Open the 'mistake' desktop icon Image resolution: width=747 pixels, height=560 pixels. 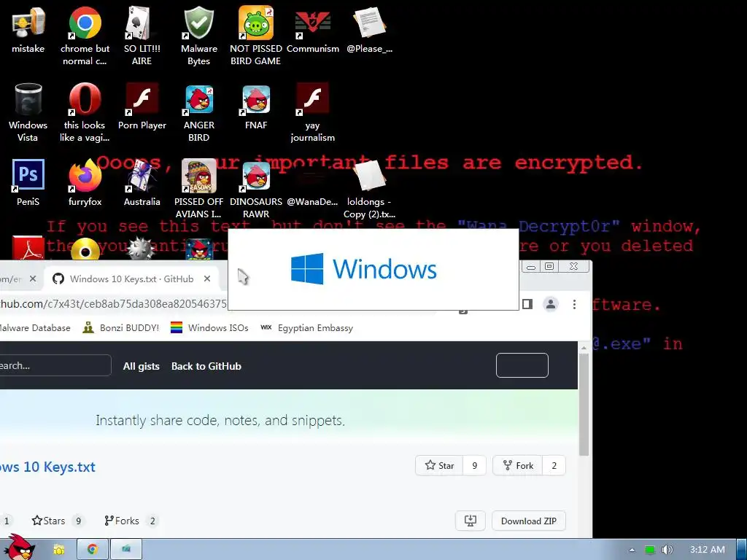click(28, 29)
